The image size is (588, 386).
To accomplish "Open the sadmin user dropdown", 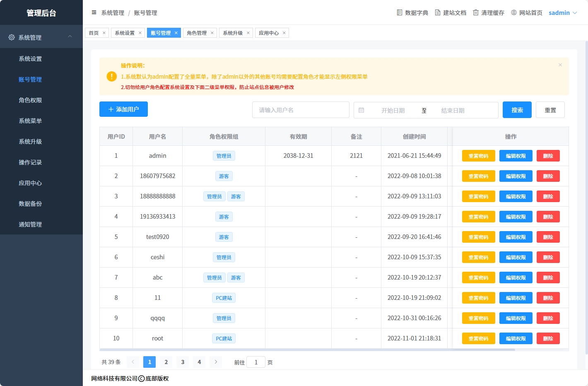I will click(x=563, y=13).
